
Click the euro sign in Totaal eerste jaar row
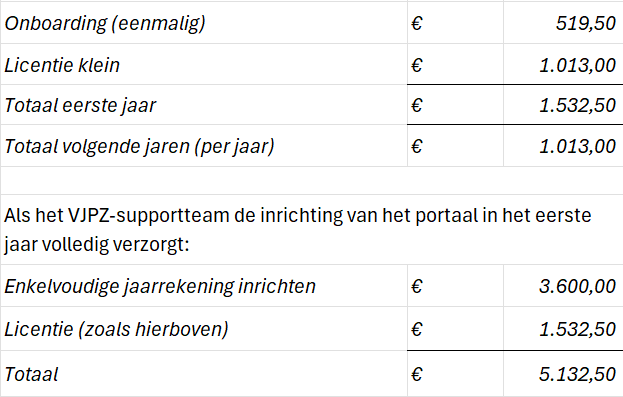pos(416,105)
